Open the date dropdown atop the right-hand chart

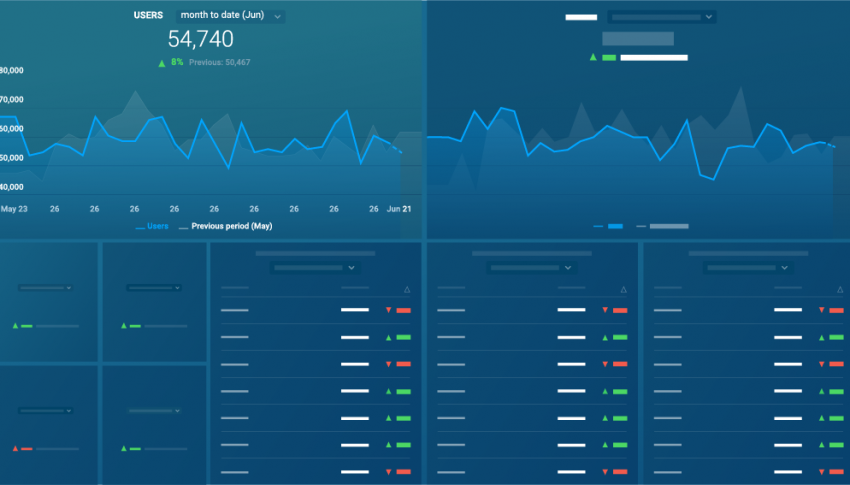pyautogui.click(x=662, y=17)
